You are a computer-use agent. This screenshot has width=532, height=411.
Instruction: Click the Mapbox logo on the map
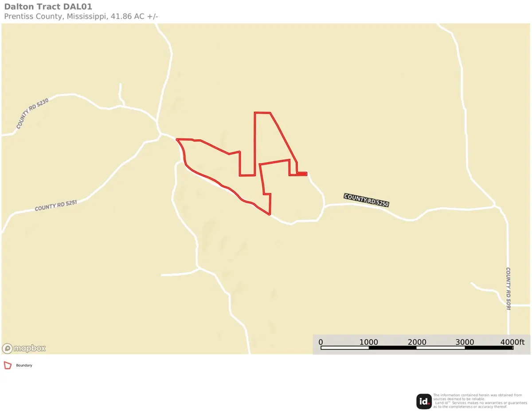tap(24, 348)
